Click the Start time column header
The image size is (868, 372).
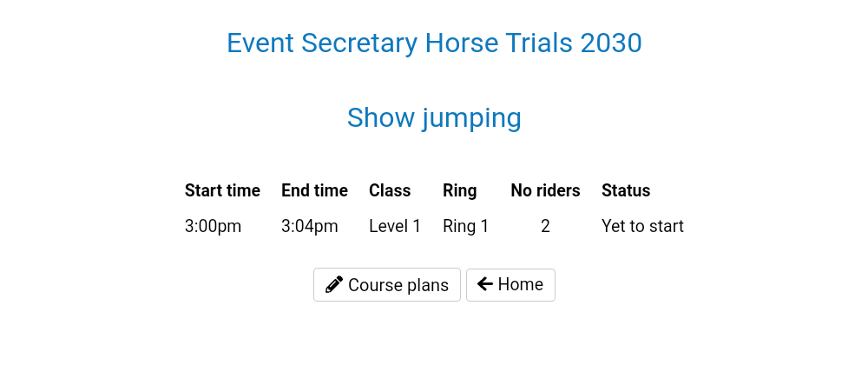coord(222,190)
